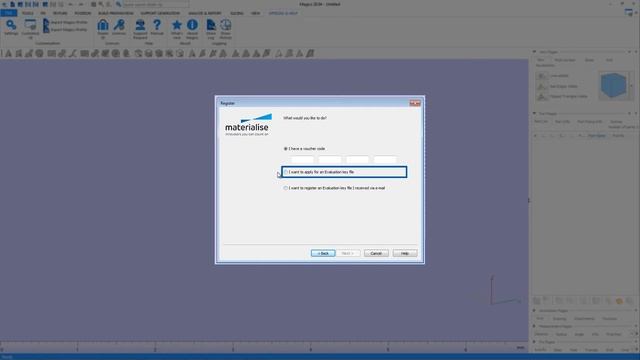
Task: Switch to the SUPPORT GENERATION tab
Action: pos(160,13)
